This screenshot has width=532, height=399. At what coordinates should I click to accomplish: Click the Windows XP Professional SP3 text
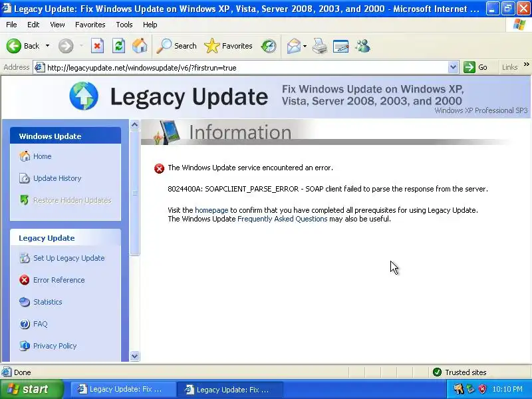pos(481,110)
